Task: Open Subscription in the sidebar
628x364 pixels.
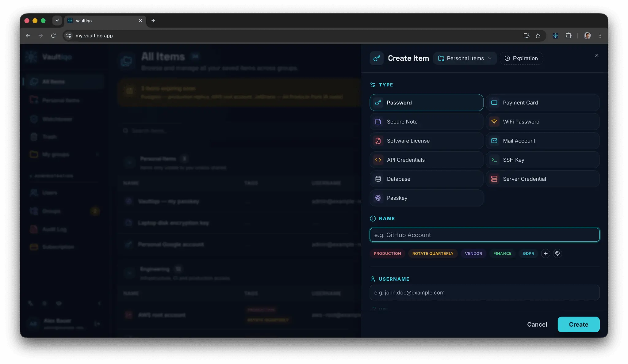Action: point(64,247)
